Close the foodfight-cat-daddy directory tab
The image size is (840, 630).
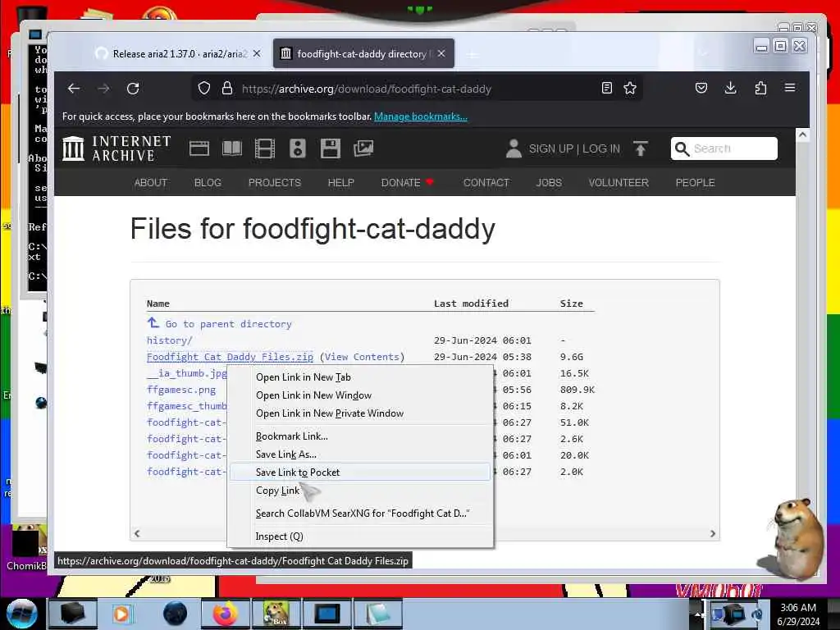(x=441, y=53)
